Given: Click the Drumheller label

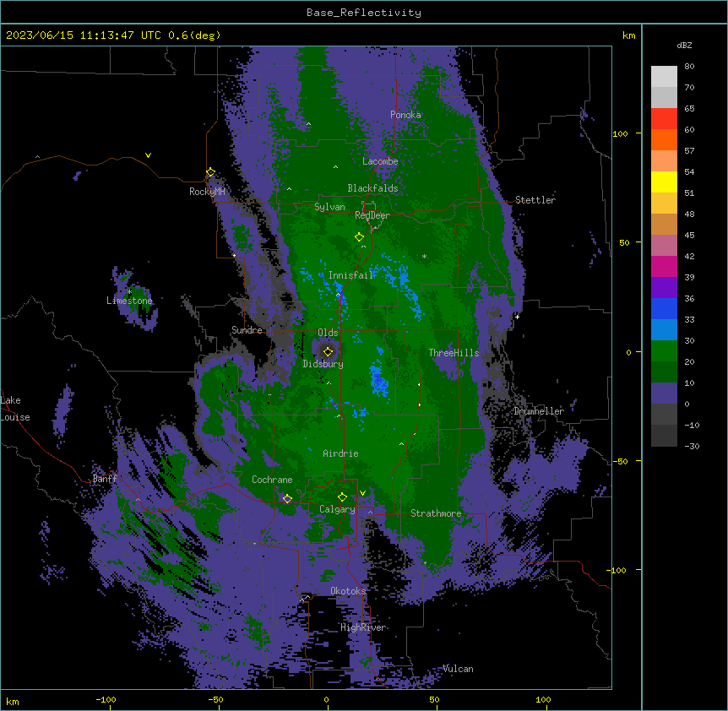Looking at the screenshot, I should [539, 411].
